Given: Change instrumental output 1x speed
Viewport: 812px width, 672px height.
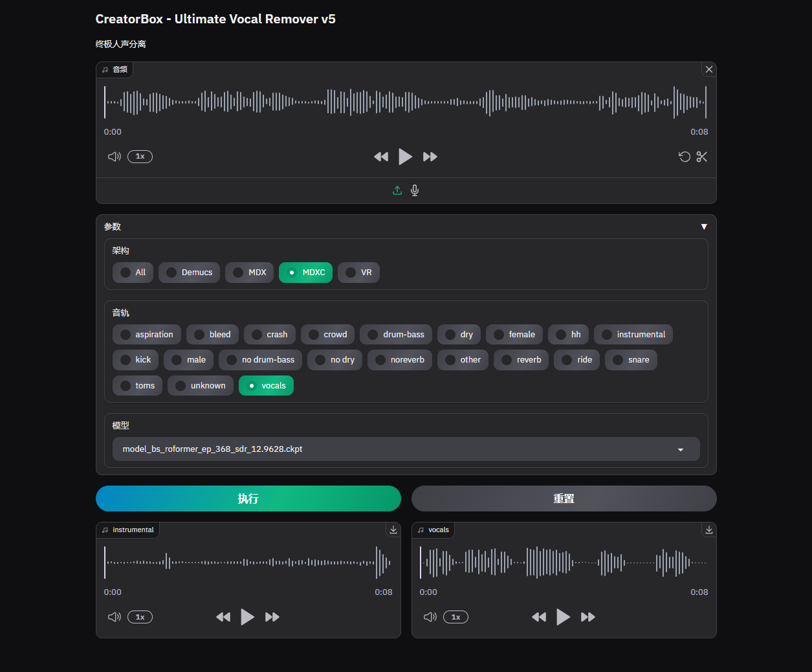Looking at the screenshot, I should (140, 617).
